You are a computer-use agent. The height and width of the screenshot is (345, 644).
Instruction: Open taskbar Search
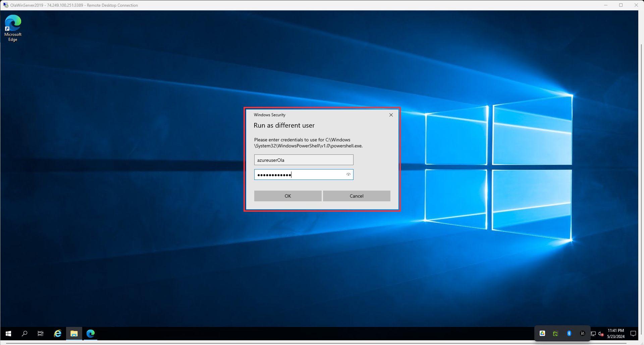[x=24, y=334]
